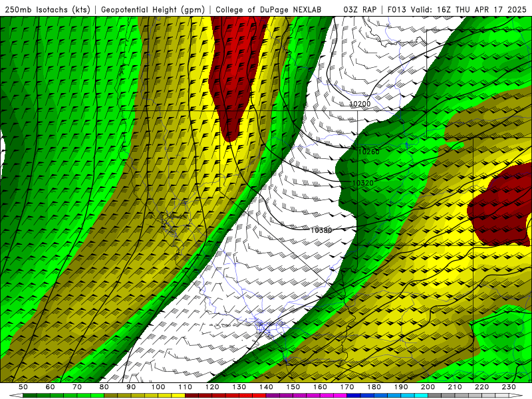532x399 pixels.
Task: Click the cyan legend swatch left of 200
Action: [x=421, y=396]
